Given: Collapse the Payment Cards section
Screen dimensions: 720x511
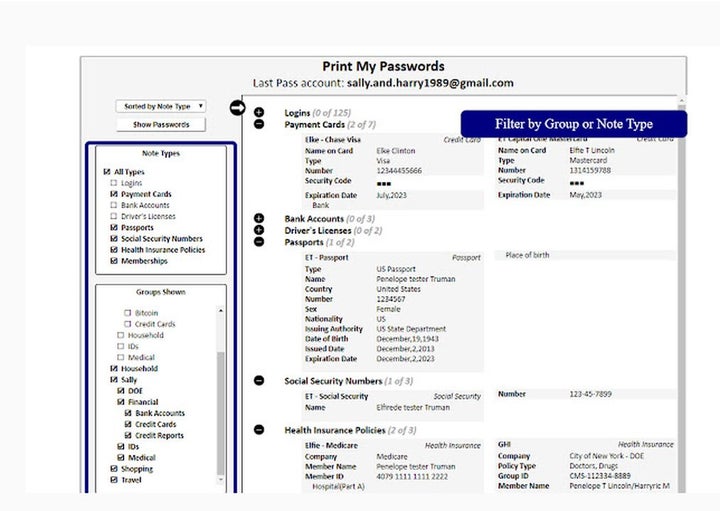Looking at the screenshot, I should pos(259,125).
